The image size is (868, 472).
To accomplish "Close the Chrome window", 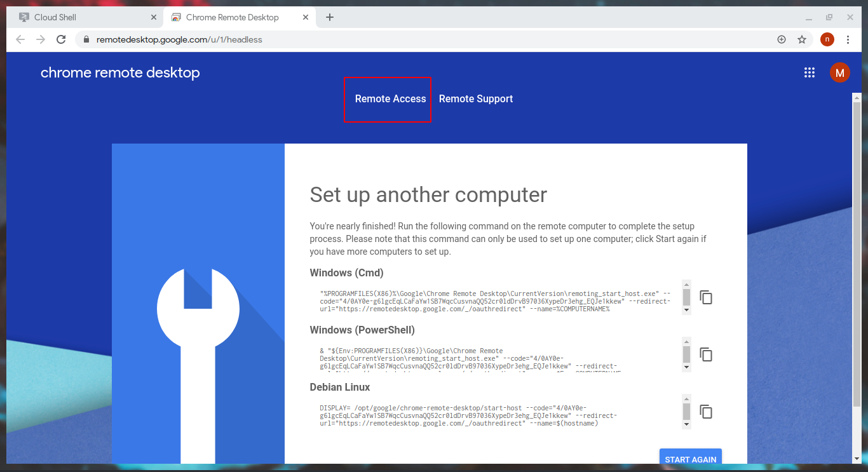I will (x=850, y=18).
